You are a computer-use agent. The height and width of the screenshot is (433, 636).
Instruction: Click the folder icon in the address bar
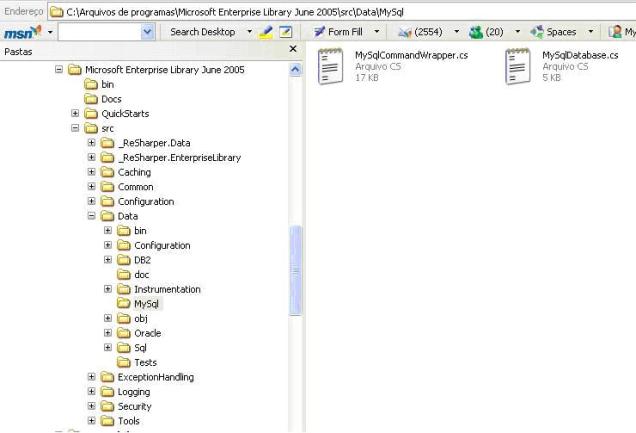[x=56, y=12]
